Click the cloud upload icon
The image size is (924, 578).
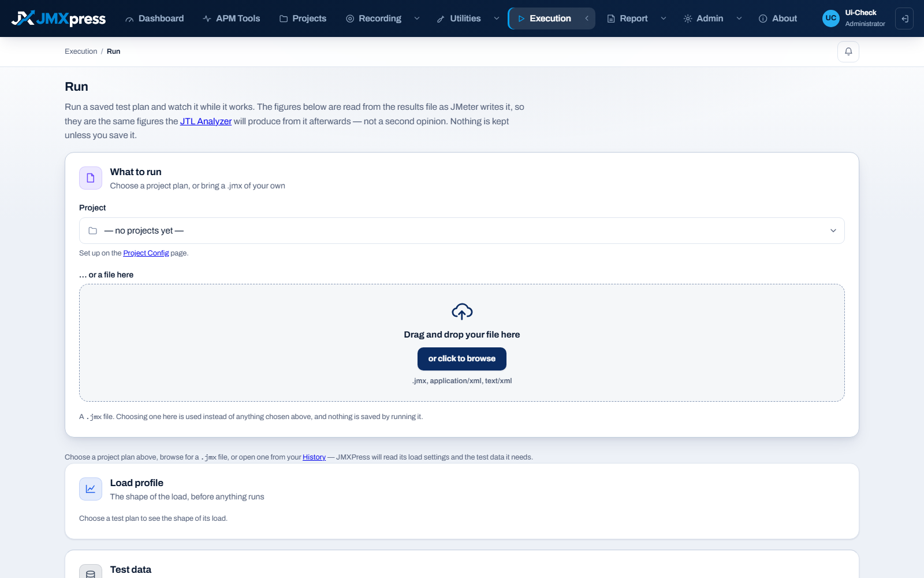point(462,312)
